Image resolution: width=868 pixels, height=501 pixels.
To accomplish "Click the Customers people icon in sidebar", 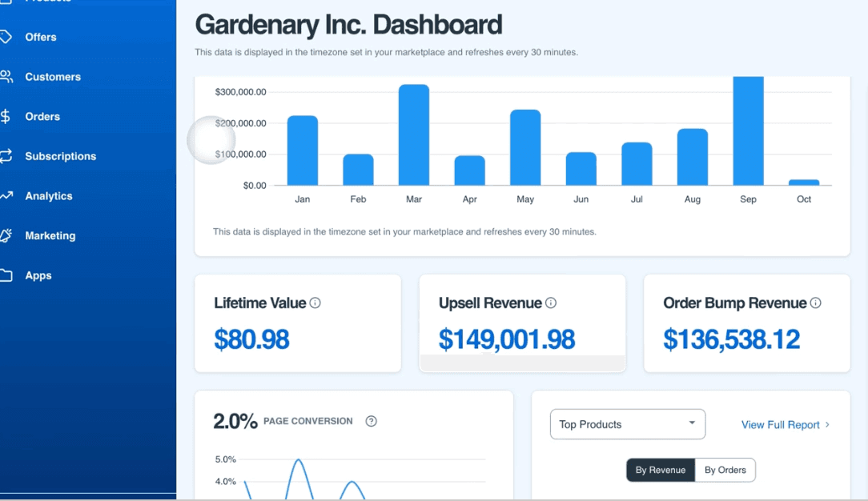I will [x=6, y=77].
